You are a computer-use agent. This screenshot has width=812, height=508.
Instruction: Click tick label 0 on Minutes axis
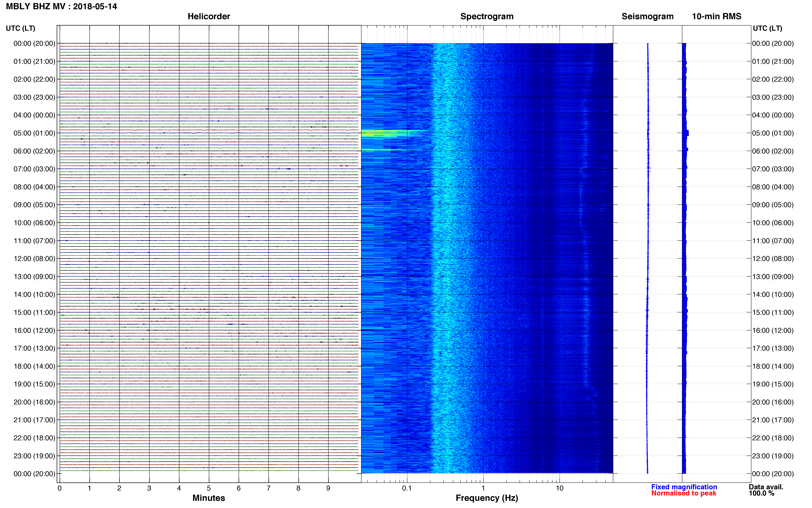pyautogui.click(x=59, y=488)
